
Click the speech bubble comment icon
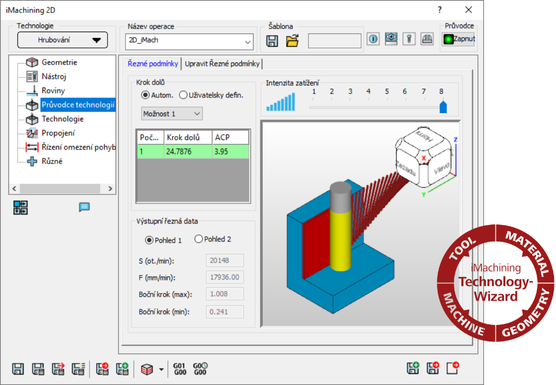(x=84, y=207)
